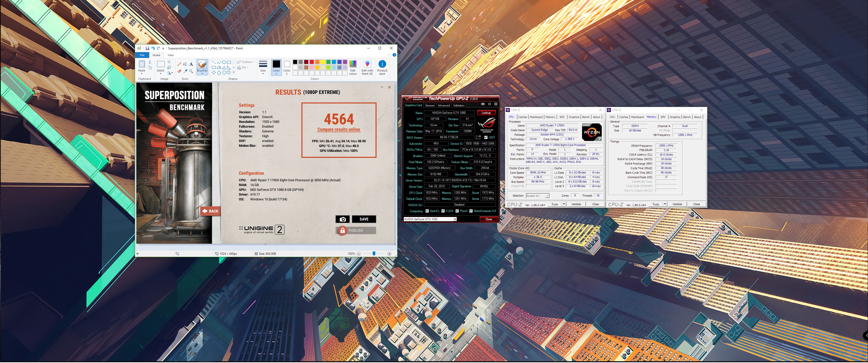Click Close in the right CPU-Z Memory window
This screenshot has width=868, height=363.
[x=697, y=204]
